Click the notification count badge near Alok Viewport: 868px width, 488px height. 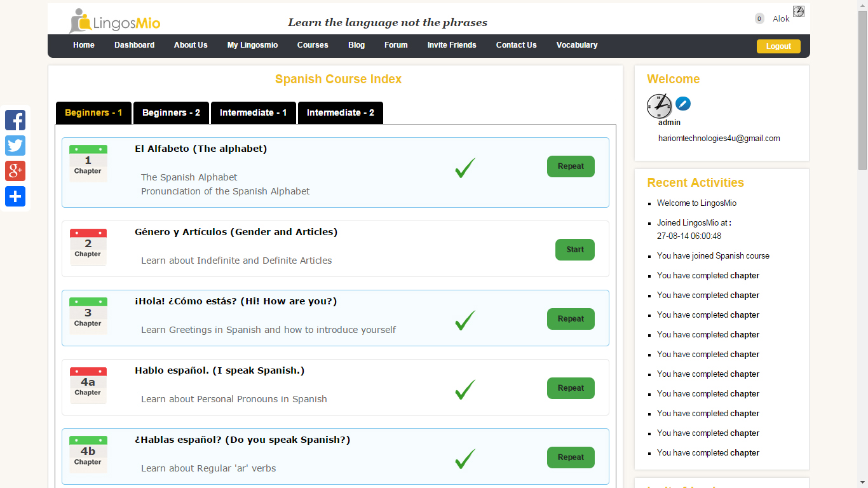coord(759,18)
